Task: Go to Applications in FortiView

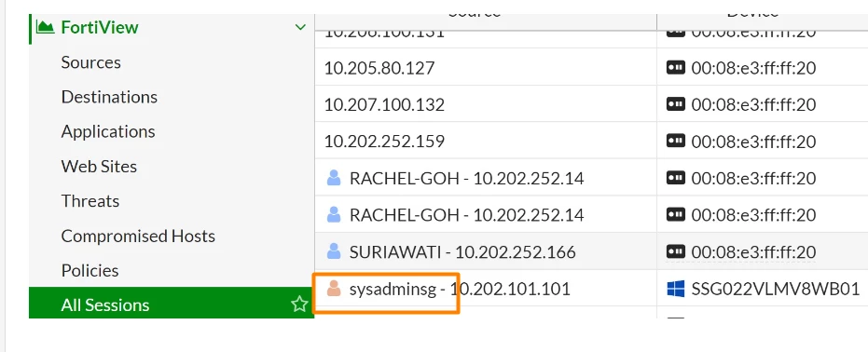Action: [108, 131]
